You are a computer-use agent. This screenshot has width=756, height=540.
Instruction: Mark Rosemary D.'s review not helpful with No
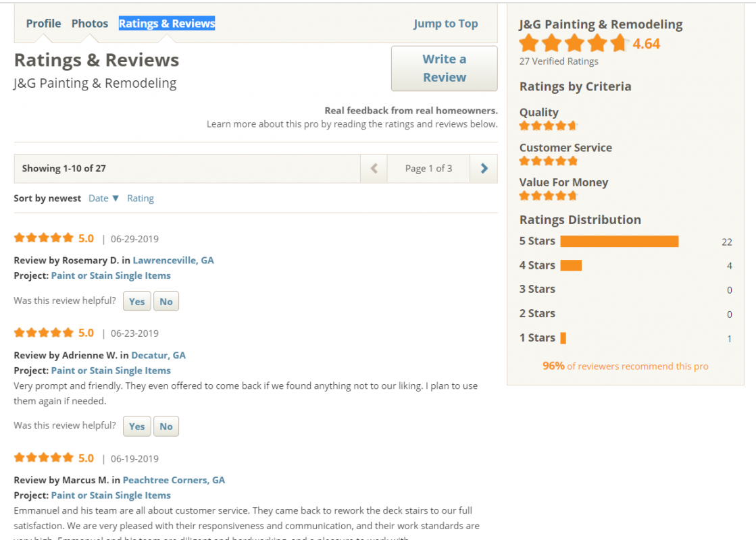(166, 302)
